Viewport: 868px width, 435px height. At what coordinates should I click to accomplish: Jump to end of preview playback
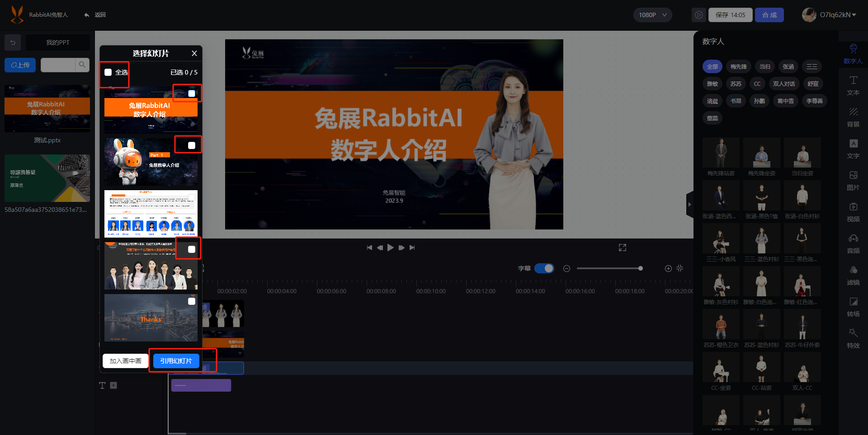pyautogui.click(x=412, y=248)
